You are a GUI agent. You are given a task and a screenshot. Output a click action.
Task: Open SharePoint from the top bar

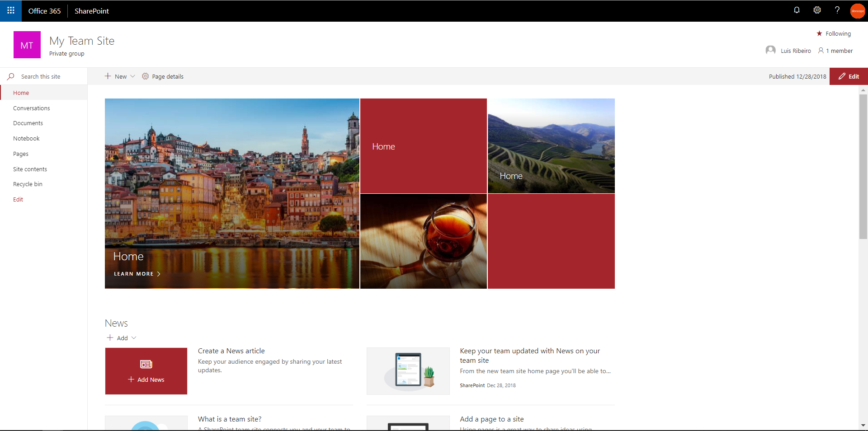click(91, 11)
